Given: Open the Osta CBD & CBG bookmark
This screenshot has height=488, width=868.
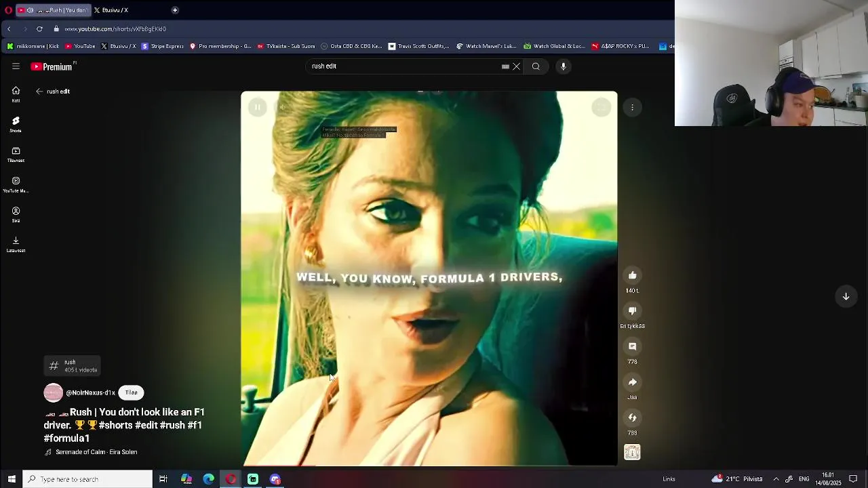Looking at the screenshot, I should click(351, 46).
